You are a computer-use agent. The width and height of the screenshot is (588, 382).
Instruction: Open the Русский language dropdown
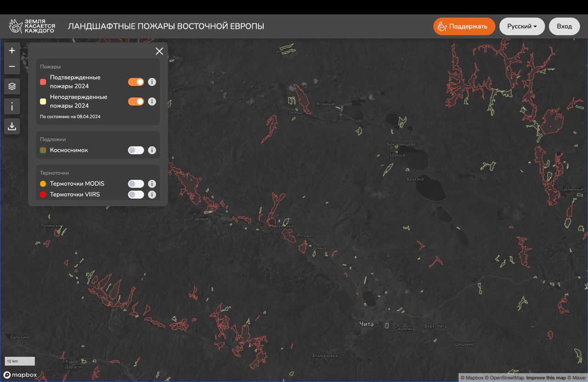click(x=522, y=26)
